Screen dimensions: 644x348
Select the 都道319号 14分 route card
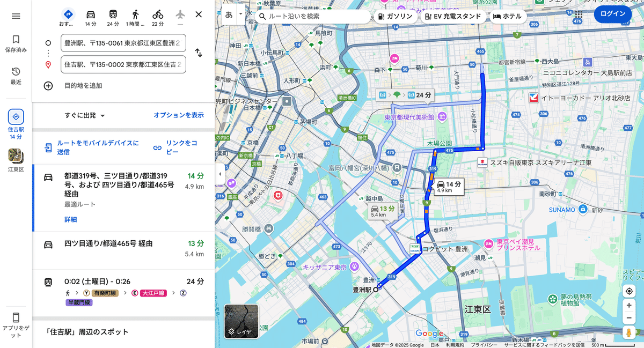point(123,197)
